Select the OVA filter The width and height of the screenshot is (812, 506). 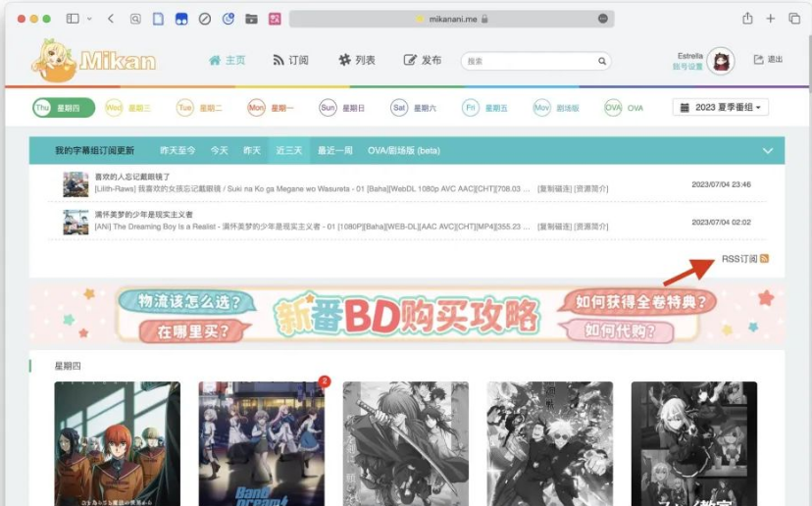(x=624, y=108)
